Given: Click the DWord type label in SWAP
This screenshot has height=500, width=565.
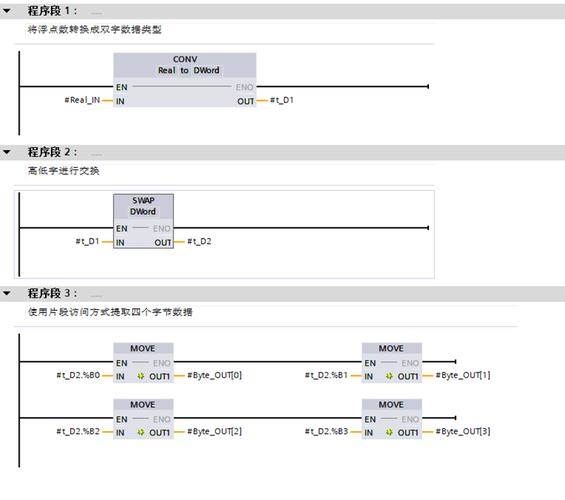Looking at the screenshot, I should point(143,211).
